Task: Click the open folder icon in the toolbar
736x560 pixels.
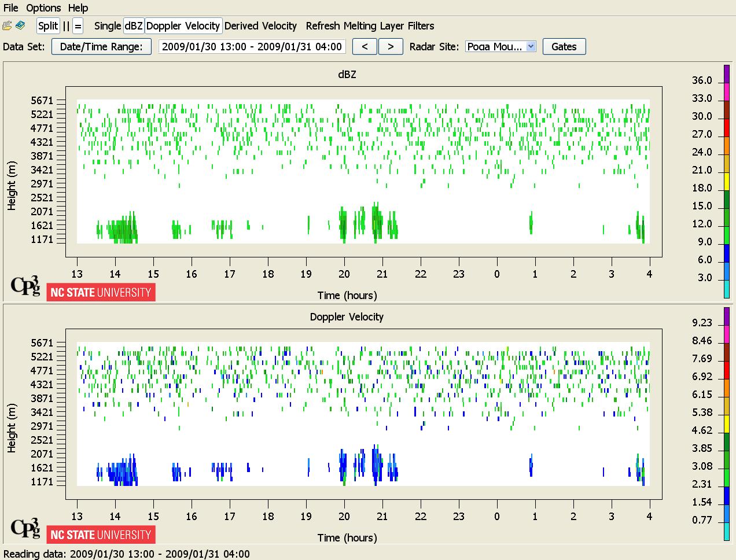Action: 7,25
